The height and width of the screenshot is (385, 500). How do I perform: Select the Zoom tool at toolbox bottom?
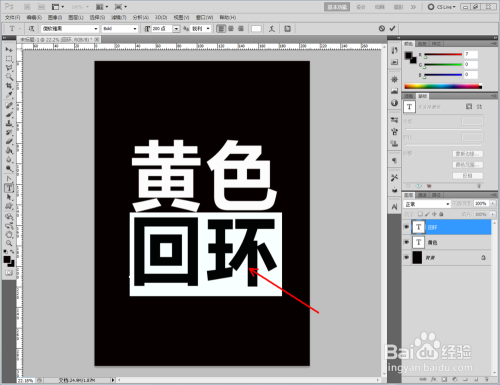coord(9,243)
